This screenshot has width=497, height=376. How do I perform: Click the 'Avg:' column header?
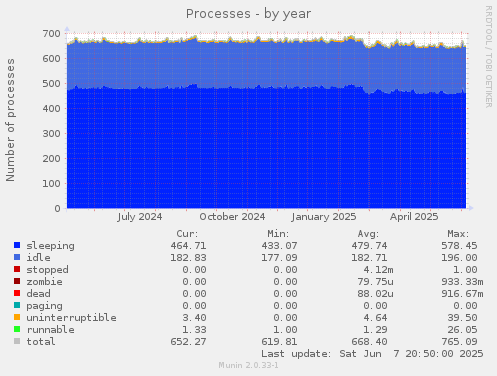pyautogui.click(x=368, y=234)
